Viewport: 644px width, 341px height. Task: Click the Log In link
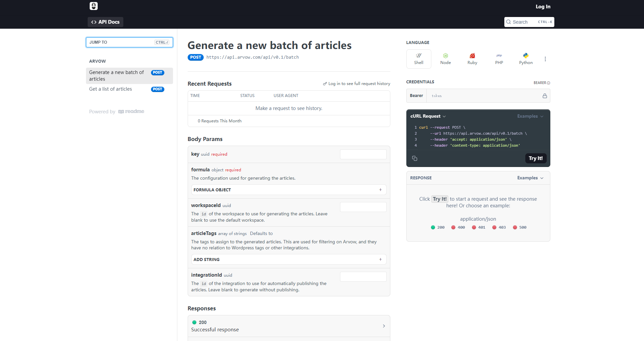pyautogui.click(x=543, y=7)
